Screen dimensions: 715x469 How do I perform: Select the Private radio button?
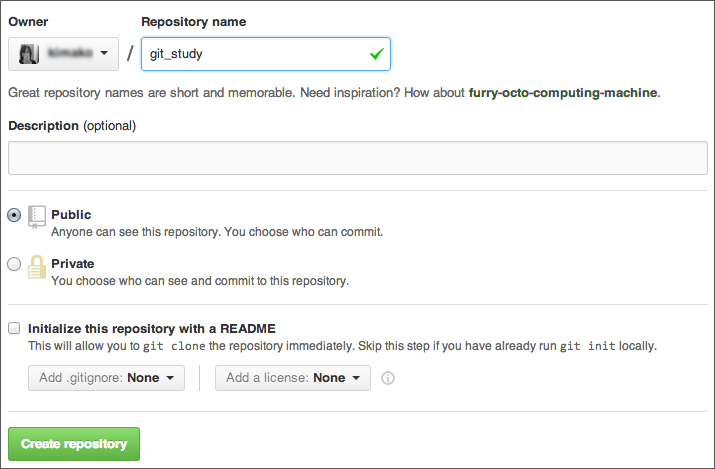[x=14, y=264]
